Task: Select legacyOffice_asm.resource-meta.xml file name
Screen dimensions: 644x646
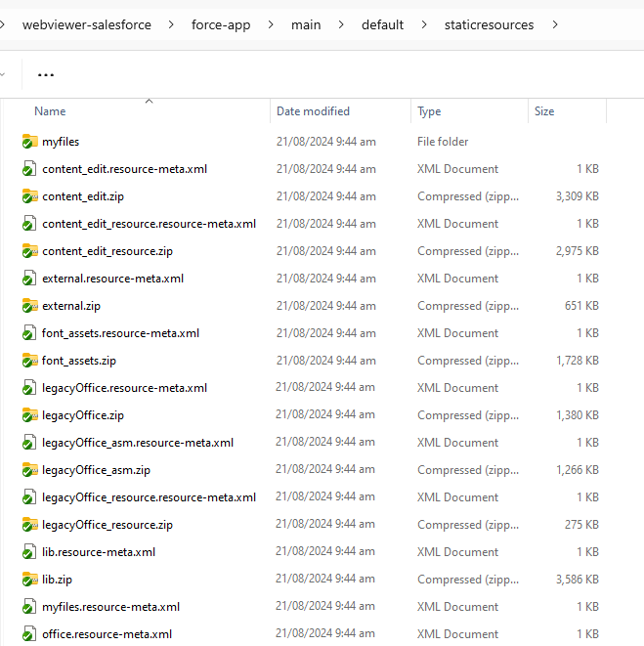Action: click(138, 443)
